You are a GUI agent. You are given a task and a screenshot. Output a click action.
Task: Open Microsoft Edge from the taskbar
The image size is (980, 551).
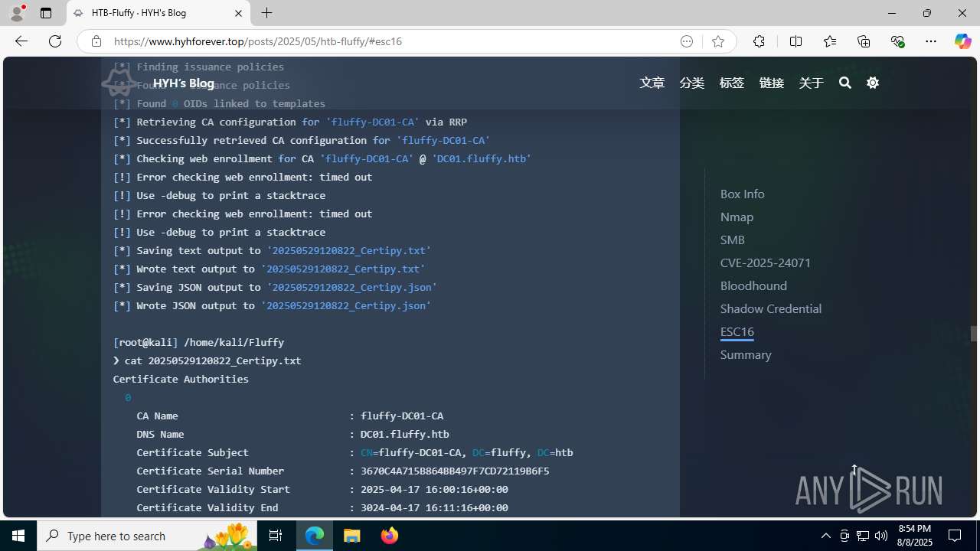pos(315,536)
